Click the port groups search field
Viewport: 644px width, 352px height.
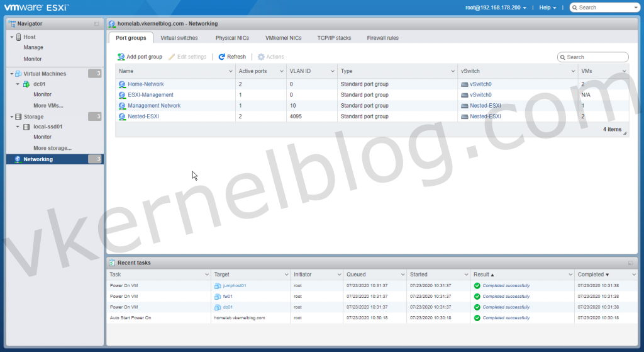click(x=596, y=57)
